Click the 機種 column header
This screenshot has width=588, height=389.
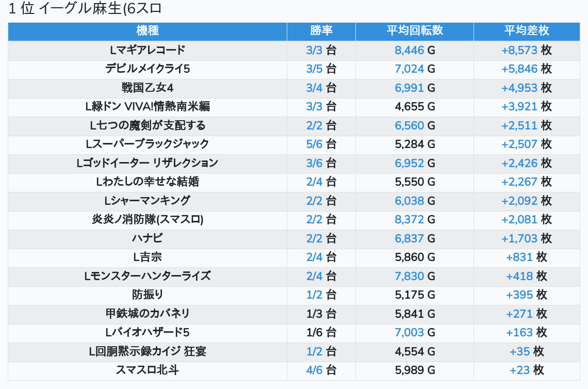(x=148, y=31)
